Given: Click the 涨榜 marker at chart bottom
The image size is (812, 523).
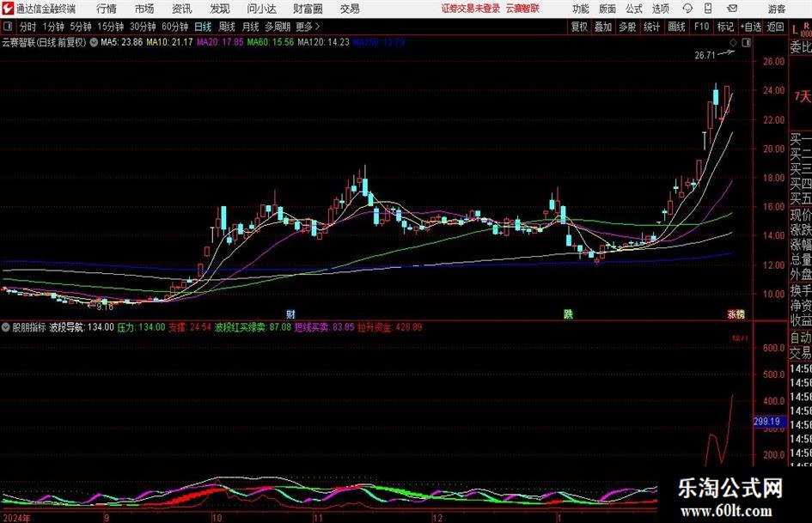Looking at the screenshot, I should (x=736, y=313).
